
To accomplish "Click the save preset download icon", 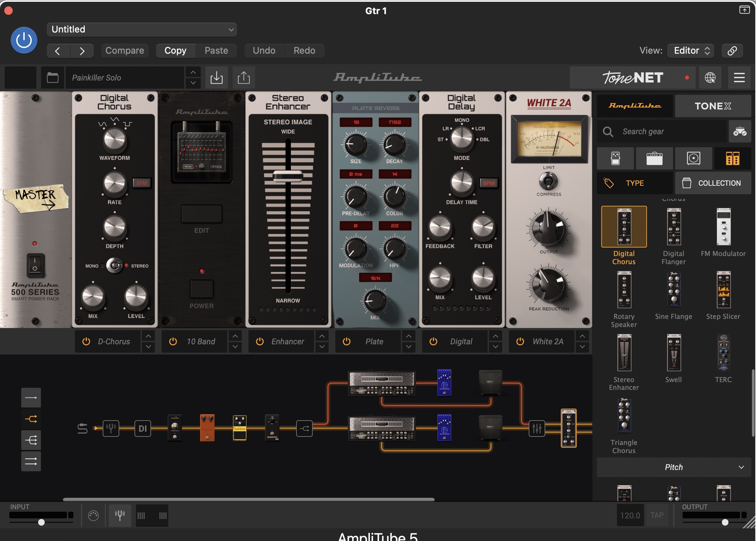I will pyautogui.click(x=216, y=78).
